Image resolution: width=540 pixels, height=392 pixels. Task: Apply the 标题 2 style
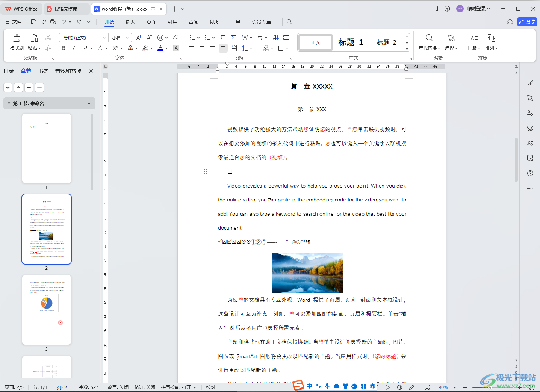386,42
